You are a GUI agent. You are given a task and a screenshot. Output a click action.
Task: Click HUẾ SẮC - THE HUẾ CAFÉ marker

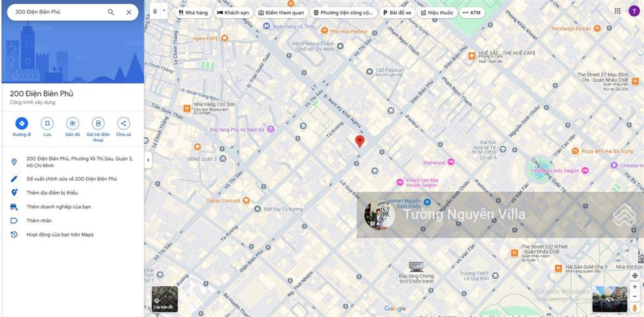[472, 56]
